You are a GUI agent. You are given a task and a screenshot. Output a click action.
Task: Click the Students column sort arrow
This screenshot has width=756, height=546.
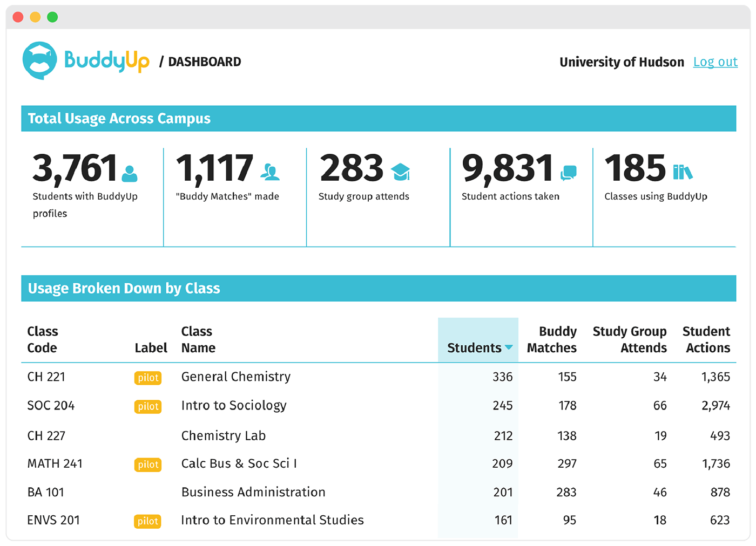[x=509, y=347]
